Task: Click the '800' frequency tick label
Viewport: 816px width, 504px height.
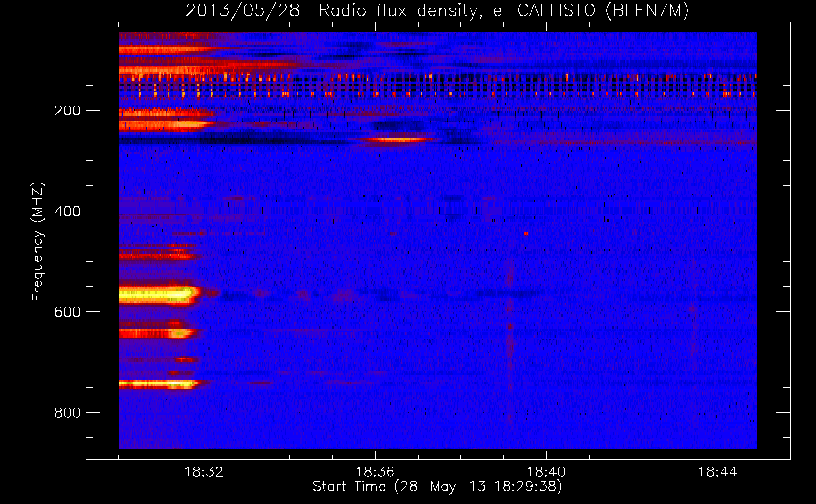Action: [68, 413]
